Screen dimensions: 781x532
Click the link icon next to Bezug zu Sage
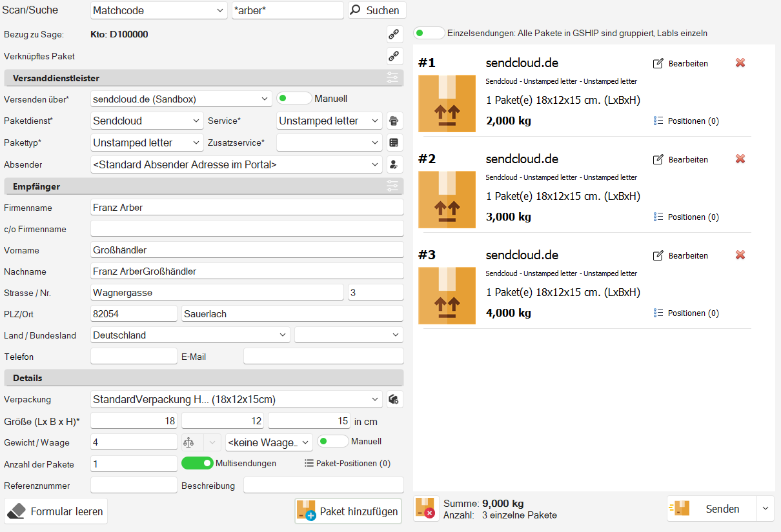(x=394, y=34)
